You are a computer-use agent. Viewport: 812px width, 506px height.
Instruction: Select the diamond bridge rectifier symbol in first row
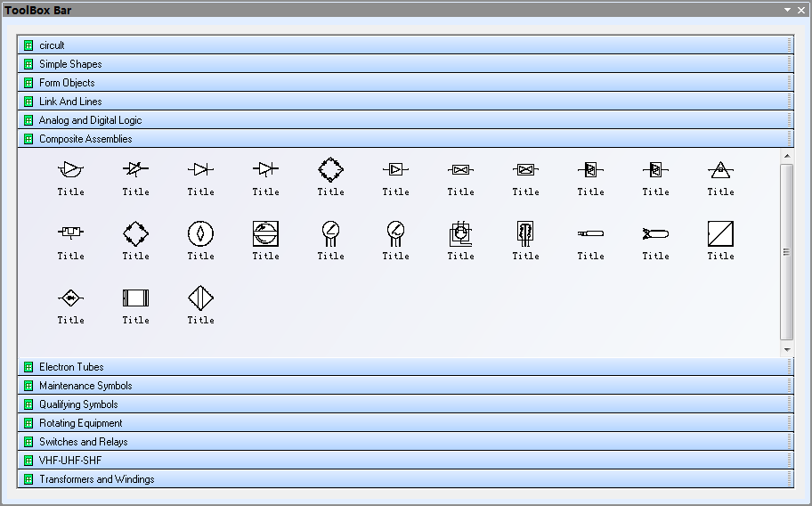(x=330, y=169)
